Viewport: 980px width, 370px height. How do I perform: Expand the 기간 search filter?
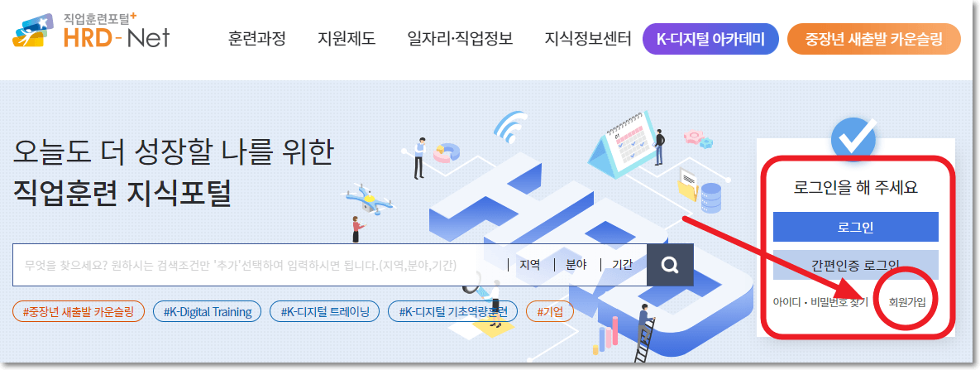[622, 265]
